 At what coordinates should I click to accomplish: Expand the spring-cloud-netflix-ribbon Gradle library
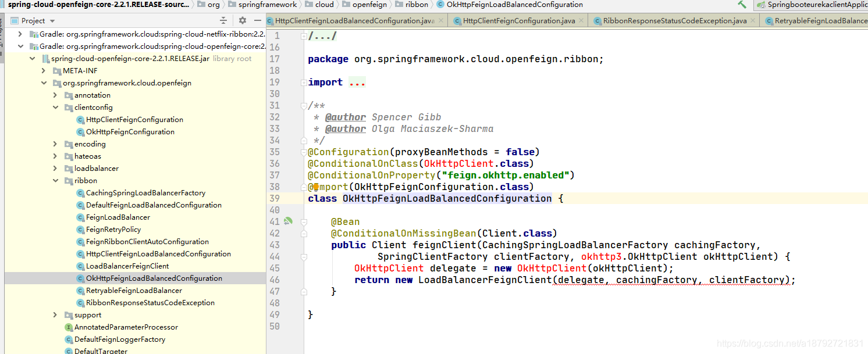tap(21, 34)
